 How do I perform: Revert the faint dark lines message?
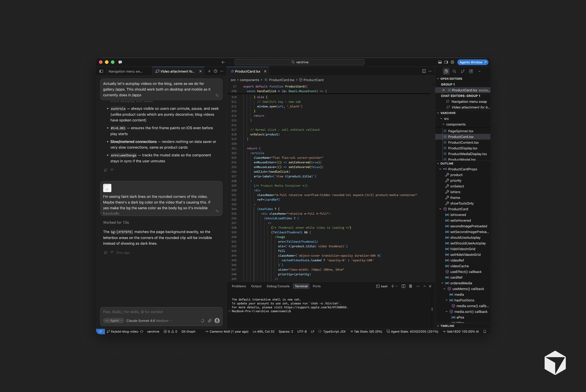[x=217, y=211]
